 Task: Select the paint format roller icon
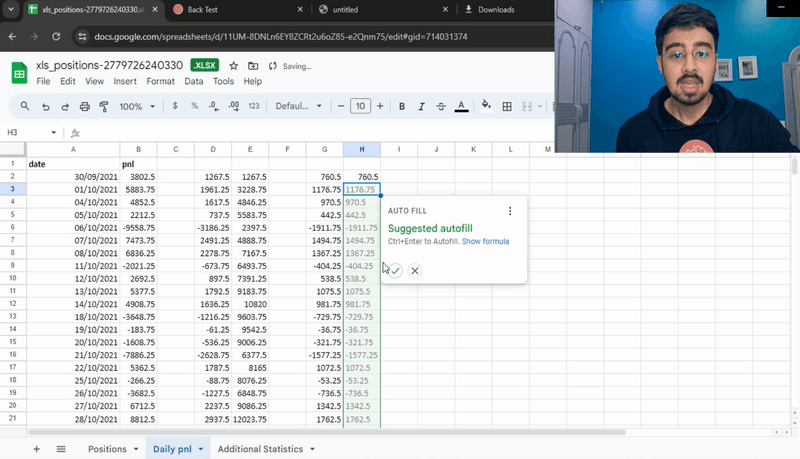(x=104, y=106)
